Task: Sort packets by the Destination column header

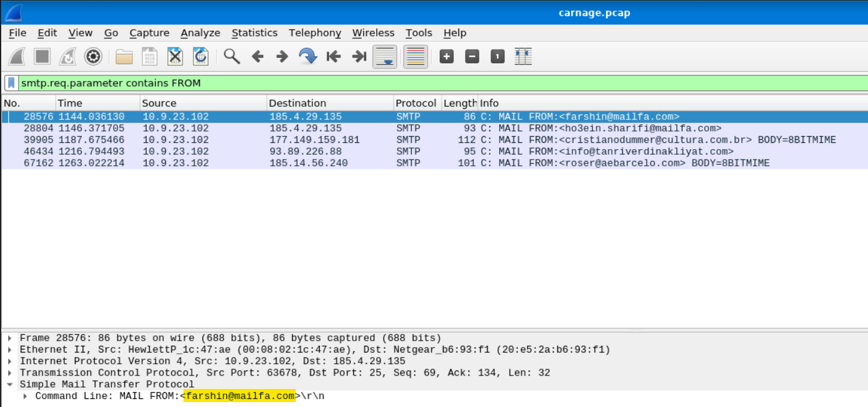Action: click(298, 103)
